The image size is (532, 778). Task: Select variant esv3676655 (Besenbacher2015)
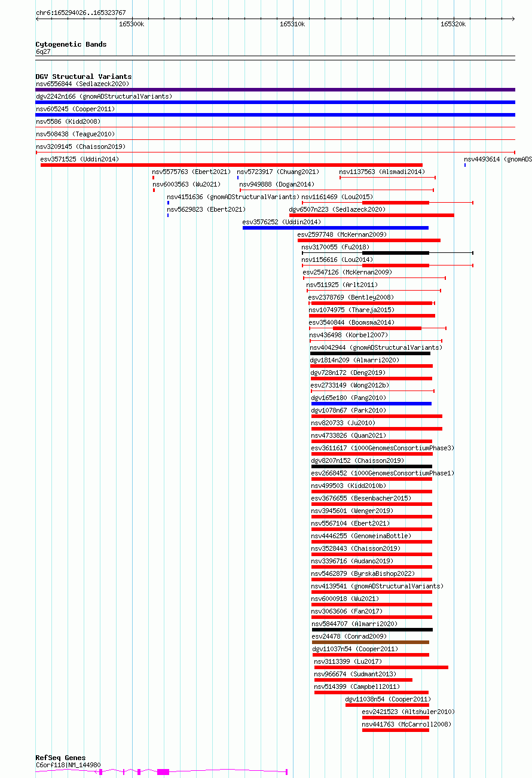click(x=361, y=498)
